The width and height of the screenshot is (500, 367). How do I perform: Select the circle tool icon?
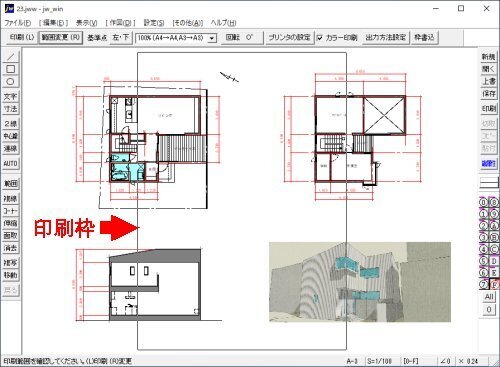tap(10, 81)
